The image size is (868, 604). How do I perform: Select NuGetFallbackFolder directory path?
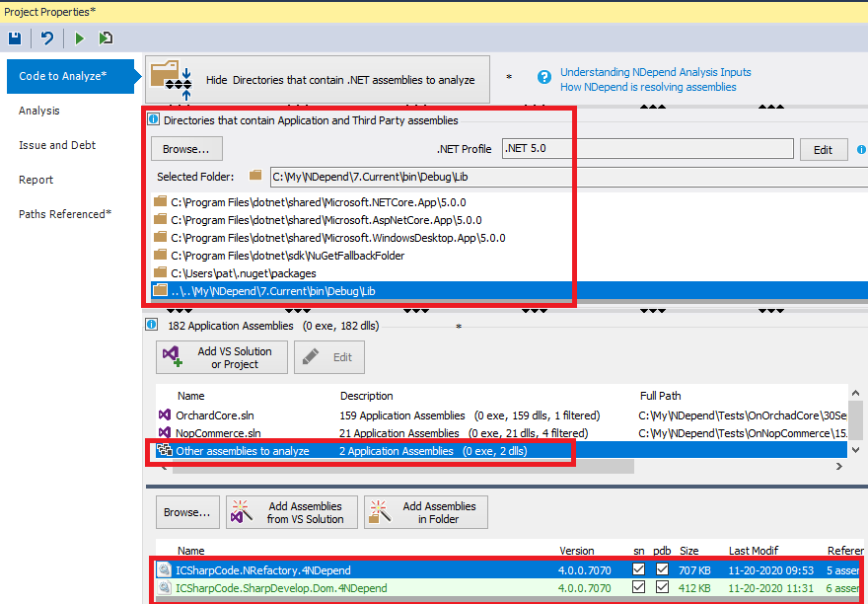click(288, 256)
